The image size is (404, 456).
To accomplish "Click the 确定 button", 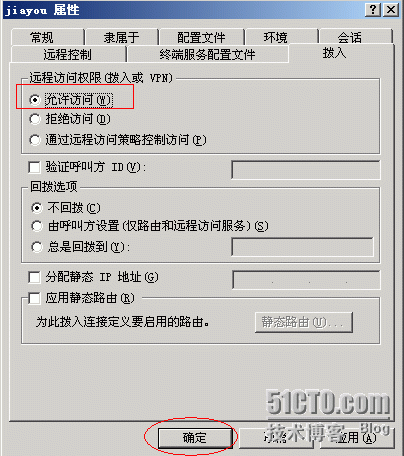I will pos(195,438).
